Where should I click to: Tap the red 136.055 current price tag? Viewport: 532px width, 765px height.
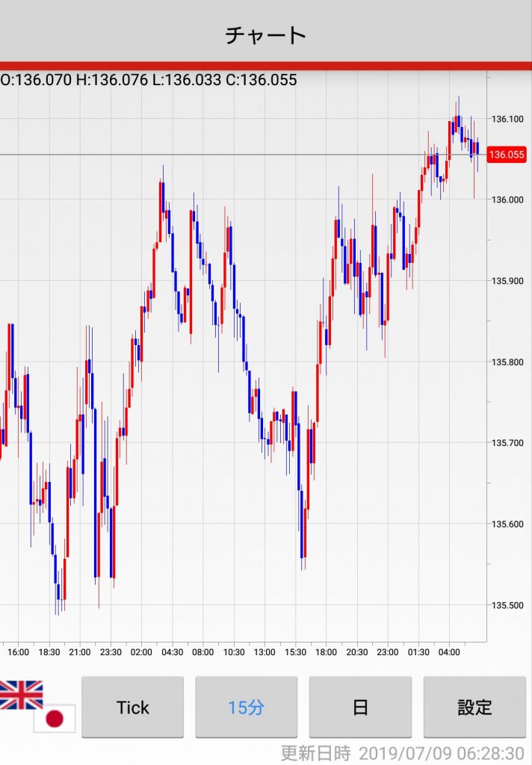(507, 155)
